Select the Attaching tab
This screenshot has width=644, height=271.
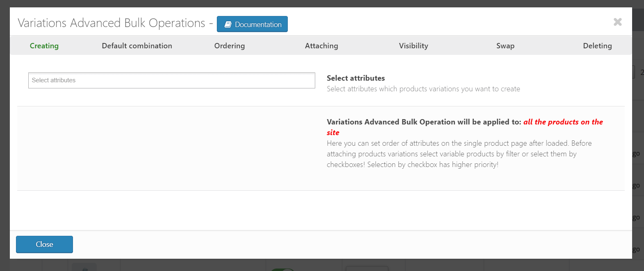(x=321, y=46)
